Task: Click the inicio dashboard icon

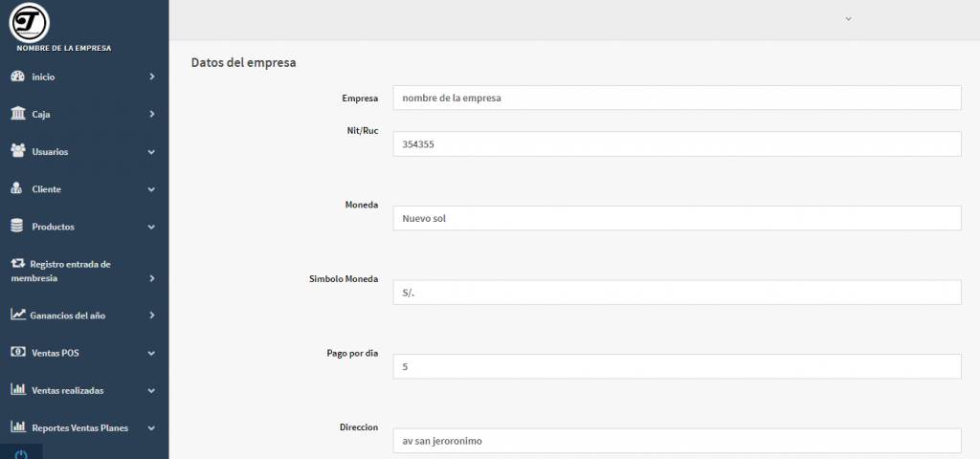Action: click(x=17, y=76)
